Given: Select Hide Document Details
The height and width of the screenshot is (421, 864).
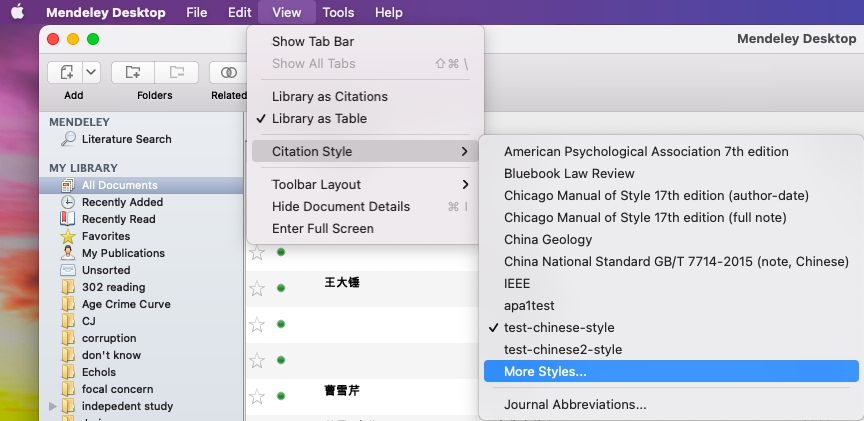Looking at the screenshot, I should (365, 207).
